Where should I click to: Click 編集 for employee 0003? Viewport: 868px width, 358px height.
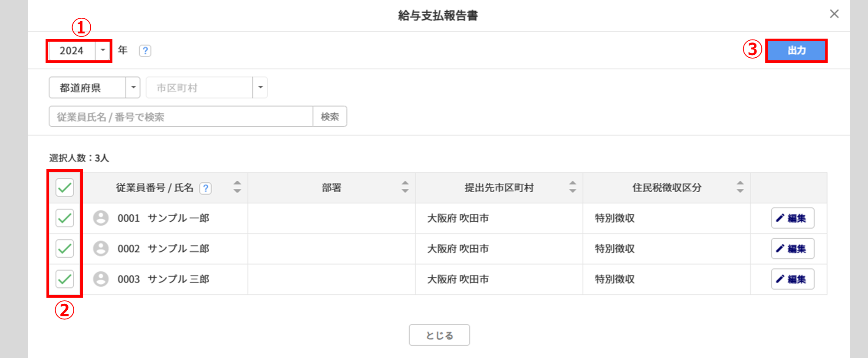click(792, 279)
